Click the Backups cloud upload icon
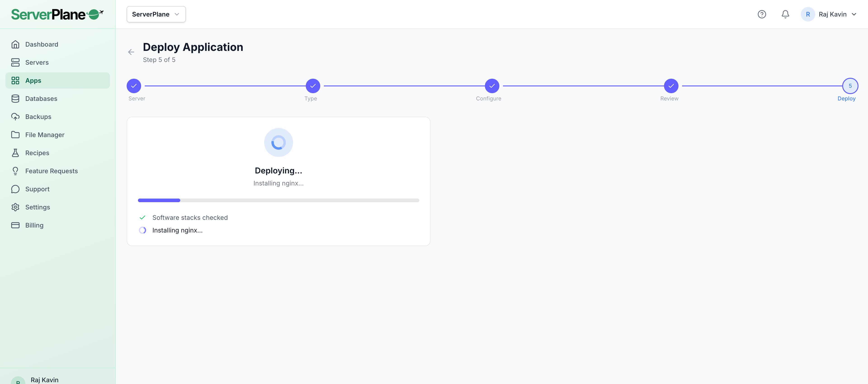Image resolution: width=868 pixels, height=384 pixels. 15,116
